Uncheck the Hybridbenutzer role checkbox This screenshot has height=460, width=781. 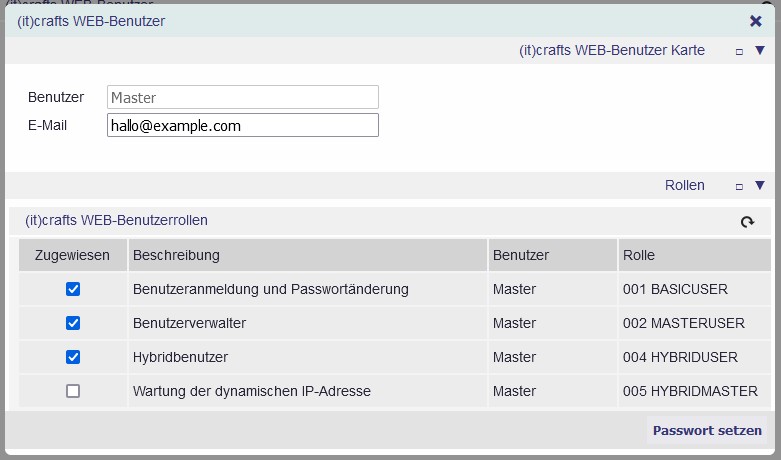pyautogui.click(x=73, y=357)
